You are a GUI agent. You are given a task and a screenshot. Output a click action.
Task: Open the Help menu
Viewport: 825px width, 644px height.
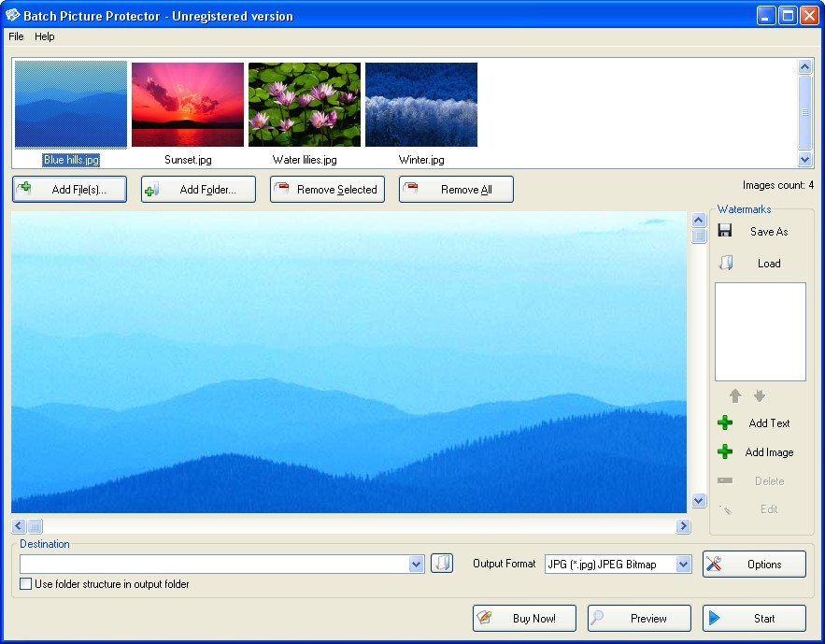click(45, 36)
